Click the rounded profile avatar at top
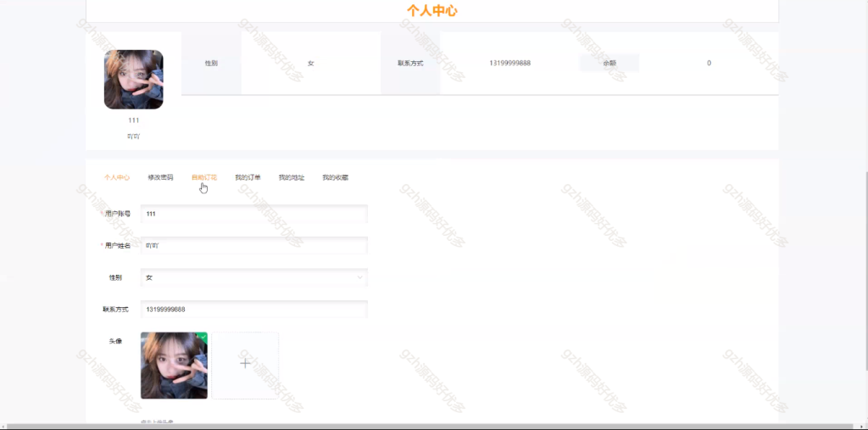Screen dimensions: 868x430 133,79
